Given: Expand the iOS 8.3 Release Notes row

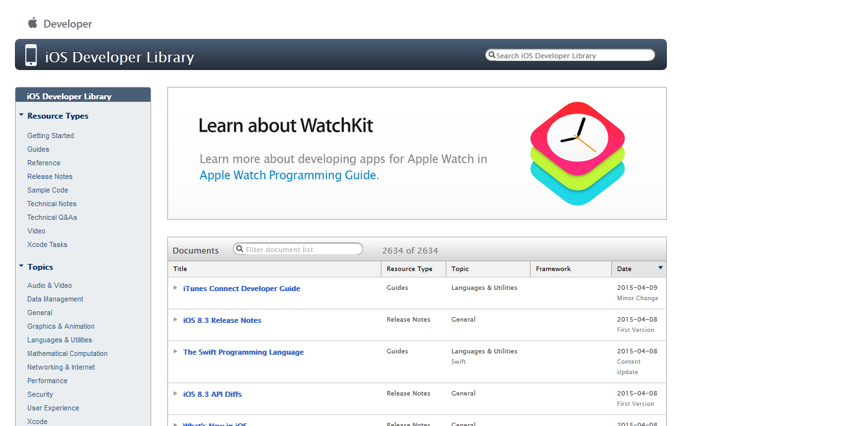Looking at the screenshot, I should point(175,320).
